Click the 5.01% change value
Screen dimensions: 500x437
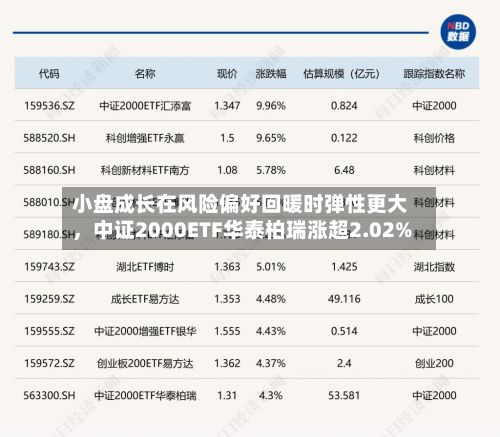click(x=271, y=267)
